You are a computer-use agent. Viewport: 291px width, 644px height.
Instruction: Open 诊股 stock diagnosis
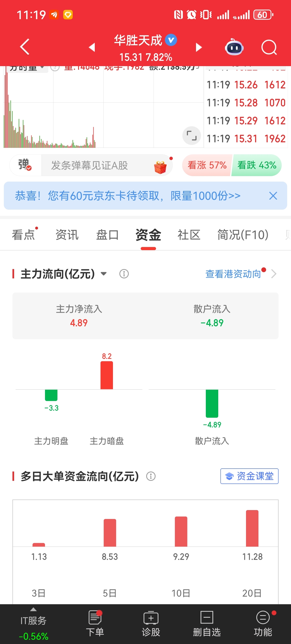pos(151,623)
